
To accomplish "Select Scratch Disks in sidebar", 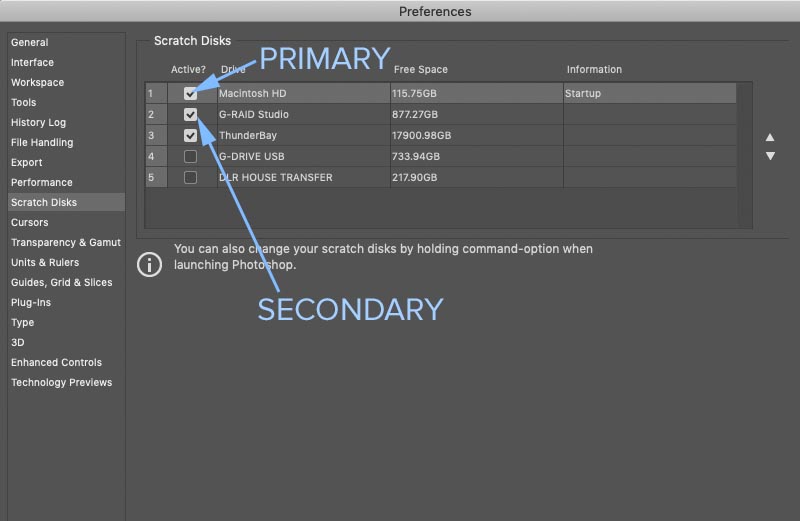I will pyautogui.click(x=66, y=202).
